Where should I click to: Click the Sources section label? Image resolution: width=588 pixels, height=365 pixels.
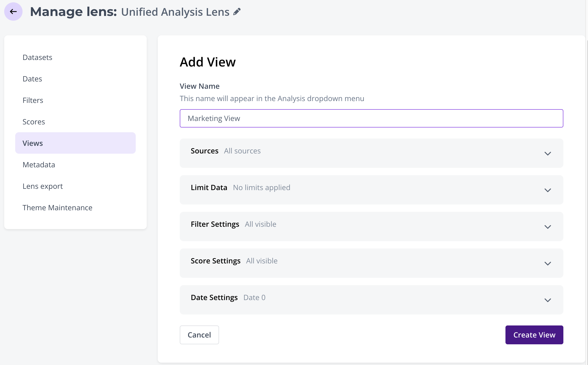click(x=205, y=151)
